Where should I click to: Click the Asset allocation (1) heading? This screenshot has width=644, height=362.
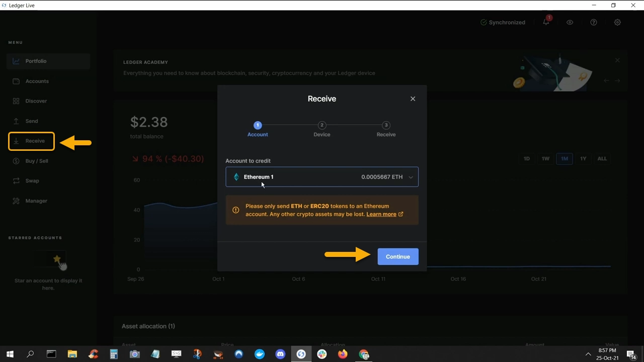[x=148, y=326]
